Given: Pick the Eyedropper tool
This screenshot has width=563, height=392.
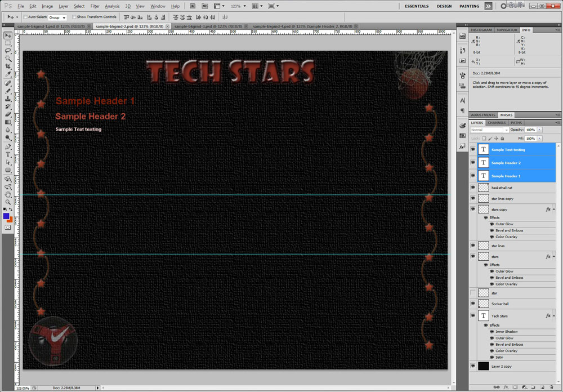Looking at the screenshot, I should pyautogui.click(x=8, y=74).
